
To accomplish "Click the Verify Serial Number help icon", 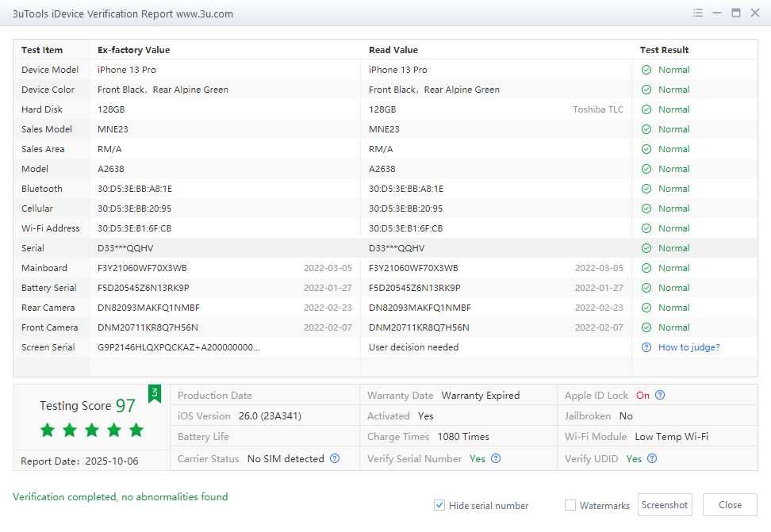I will (496, 458).
